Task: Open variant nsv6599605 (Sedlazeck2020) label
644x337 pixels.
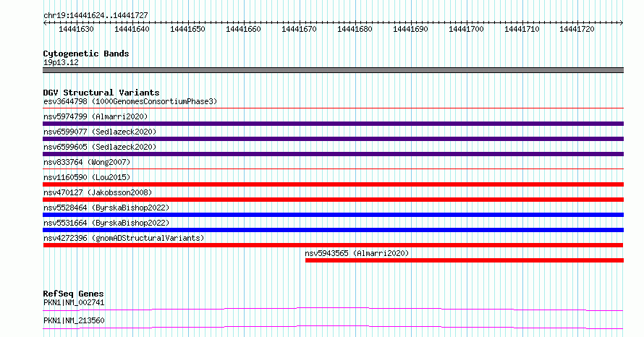Action: (x=100, y=147)
